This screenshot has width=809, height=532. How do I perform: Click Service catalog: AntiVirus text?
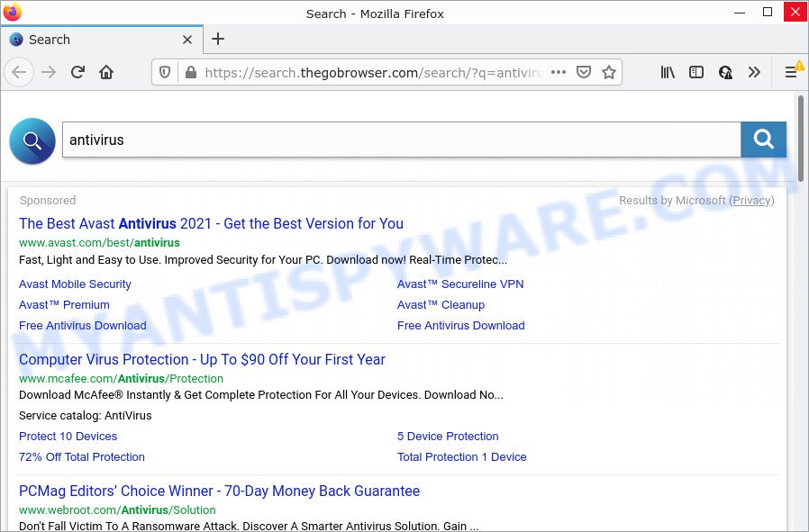click(85, 416)
